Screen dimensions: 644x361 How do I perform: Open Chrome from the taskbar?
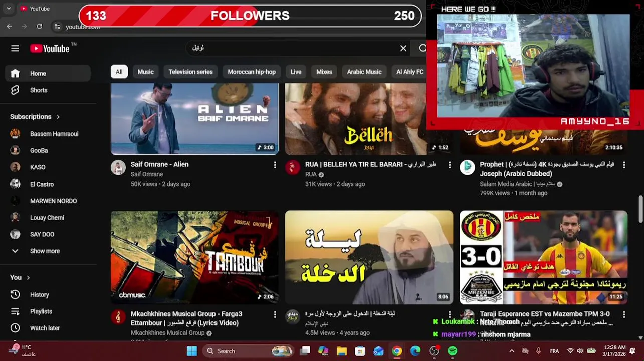(397, 351)
